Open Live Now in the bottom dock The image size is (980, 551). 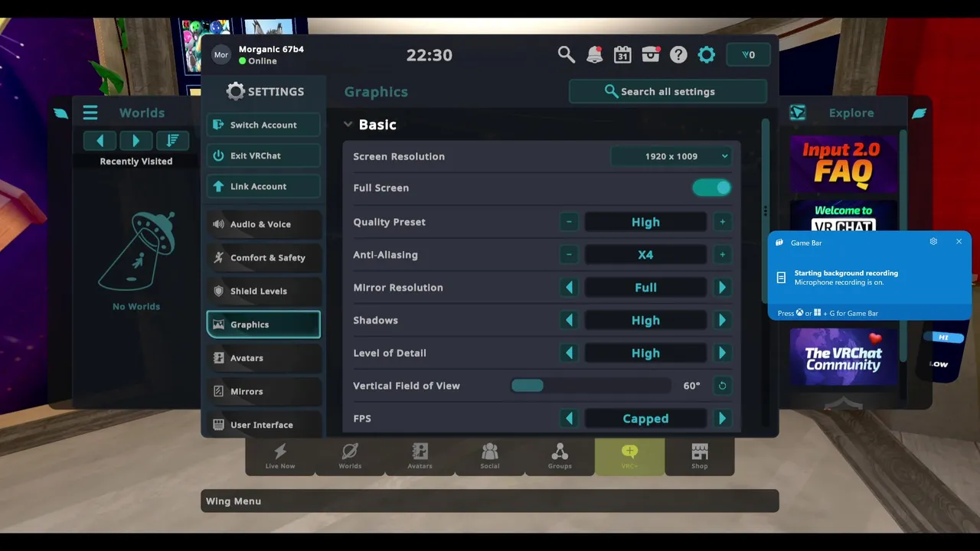pyautogui.click(x=280, y=456)
